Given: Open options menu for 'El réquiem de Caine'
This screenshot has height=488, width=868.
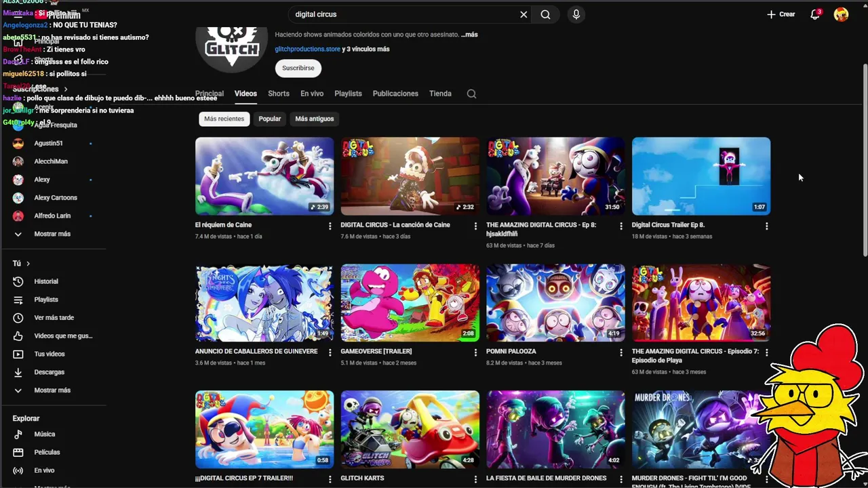Looking at the screenshot, I should (330, 226).
